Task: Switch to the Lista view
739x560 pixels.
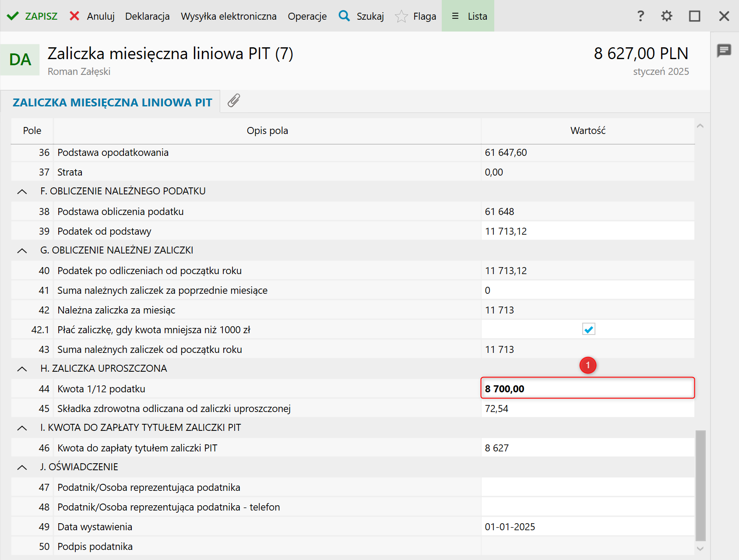Action: coord(468,16)
